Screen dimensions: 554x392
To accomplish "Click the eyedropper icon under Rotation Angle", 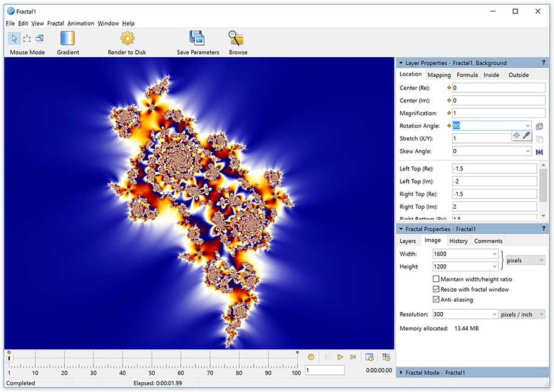I will (527, 135).
